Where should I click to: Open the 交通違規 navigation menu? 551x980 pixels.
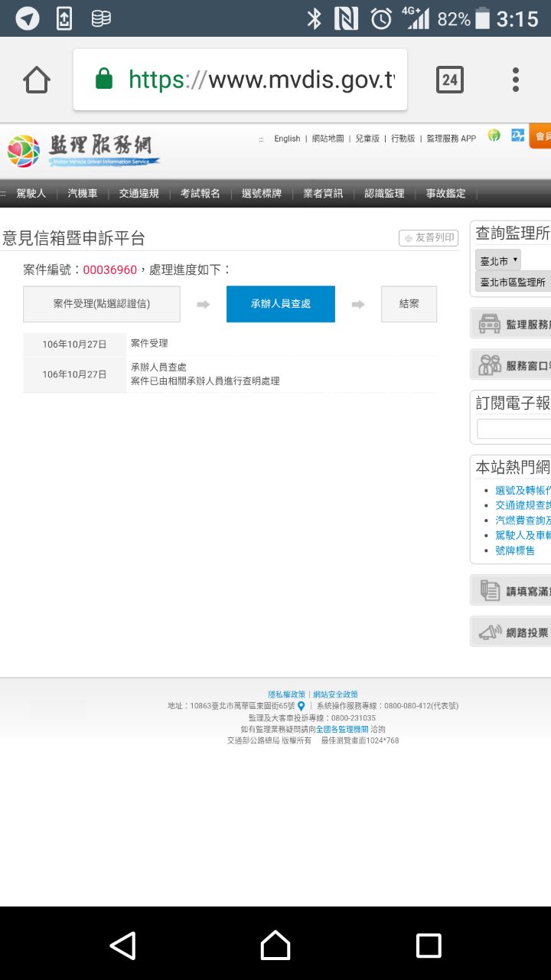point(139,194)
